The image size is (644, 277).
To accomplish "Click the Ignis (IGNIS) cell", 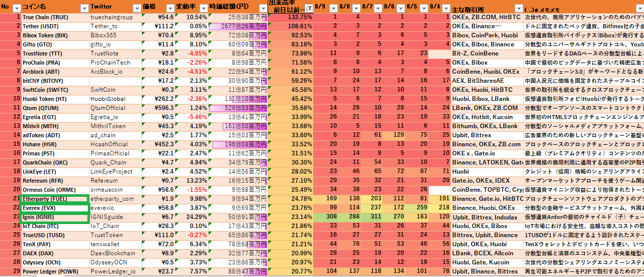I will 55,217.
